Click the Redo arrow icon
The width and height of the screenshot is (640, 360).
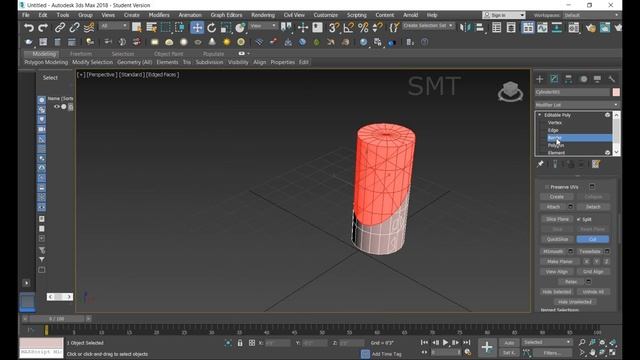point(43,27)
